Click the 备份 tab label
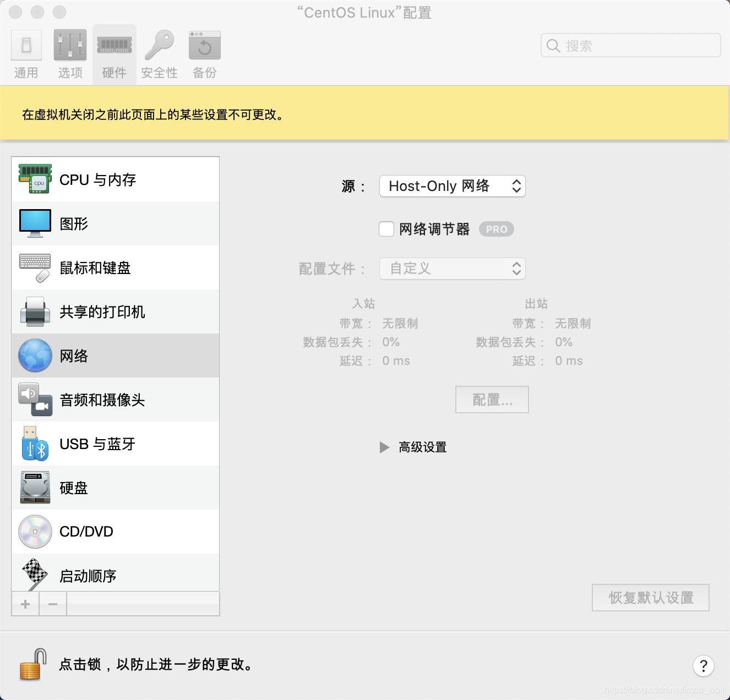The width and height of the screenshot is (730, 700). pos(205,73)
